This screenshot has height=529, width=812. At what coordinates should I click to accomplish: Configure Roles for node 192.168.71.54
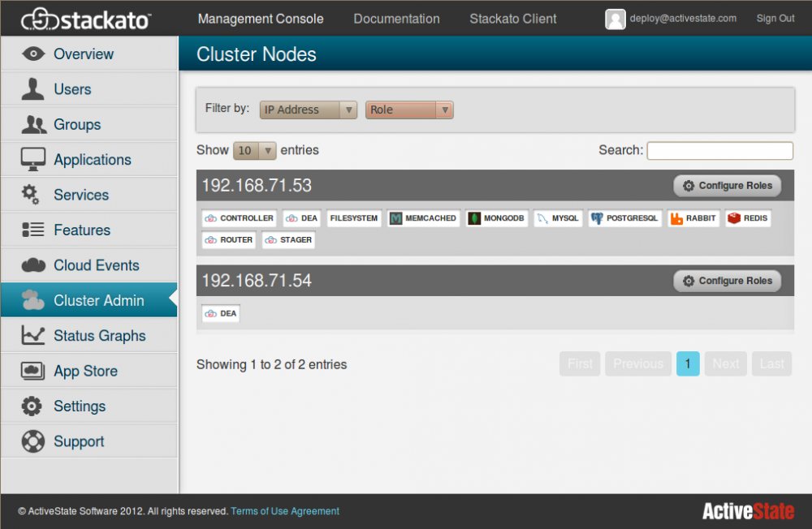point(727,281)
